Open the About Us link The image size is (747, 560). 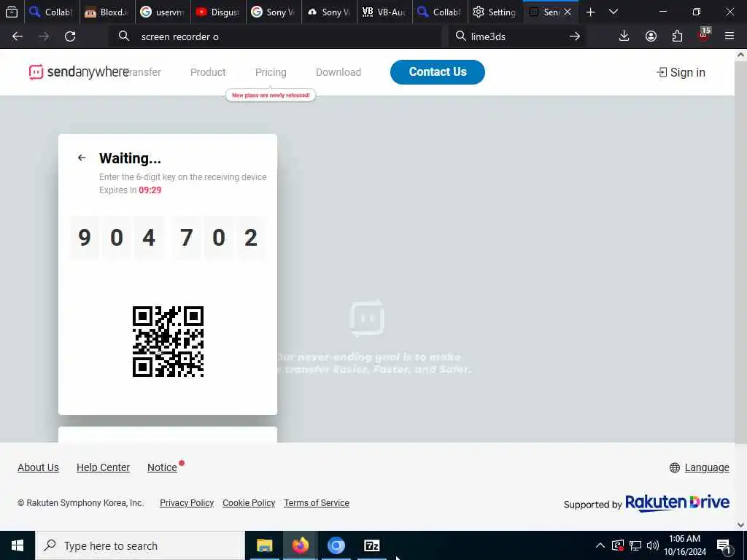38,467
